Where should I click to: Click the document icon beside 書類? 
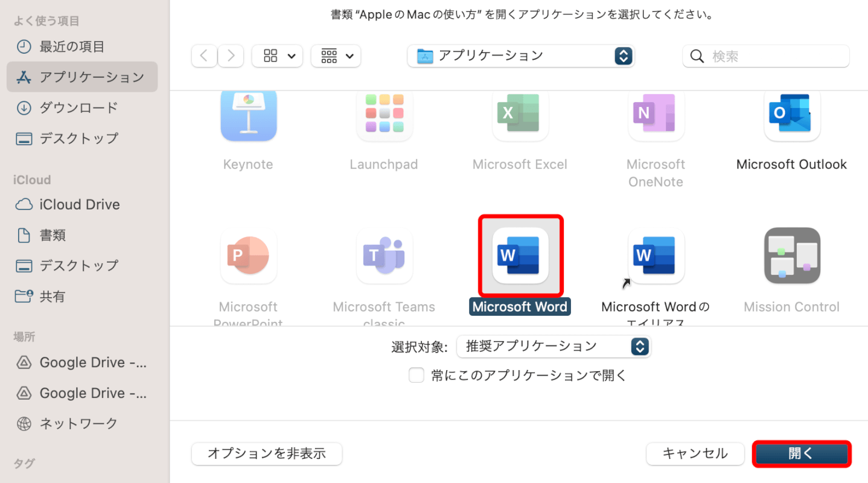24,235
